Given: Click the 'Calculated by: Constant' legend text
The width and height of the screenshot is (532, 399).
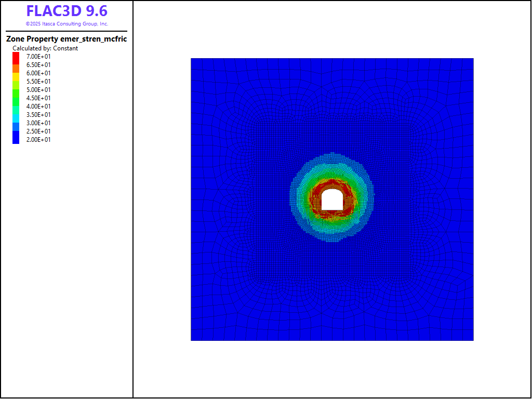Looking at the screenshot, I should tap(45, 48).
